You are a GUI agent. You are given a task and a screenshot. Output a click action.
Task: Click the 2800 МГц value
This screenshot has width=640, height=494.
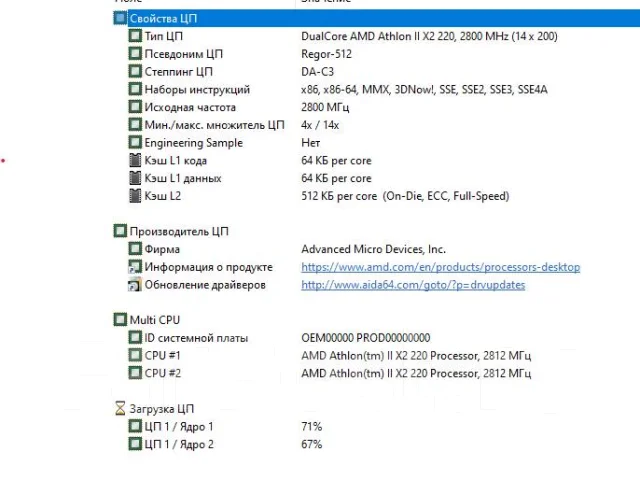tap(325, 107)
